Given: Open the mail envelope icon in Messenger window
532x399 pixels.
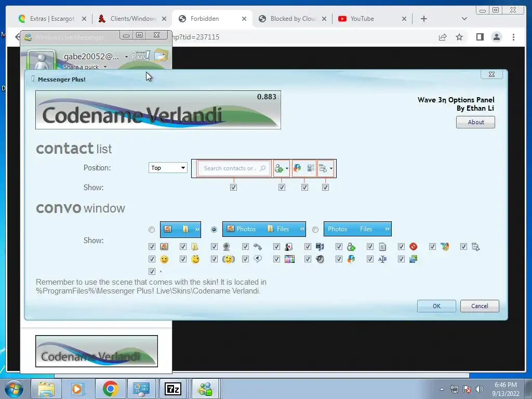Looking at the screenshot, I should [161, 55].
